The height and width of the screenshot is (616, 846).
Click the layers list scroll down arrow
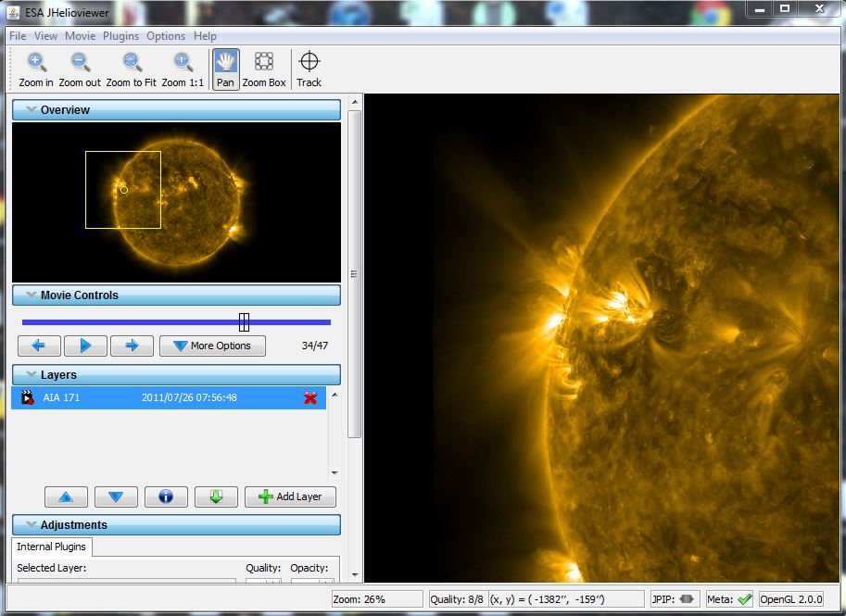pyautogui.click(x=335, y=473)
